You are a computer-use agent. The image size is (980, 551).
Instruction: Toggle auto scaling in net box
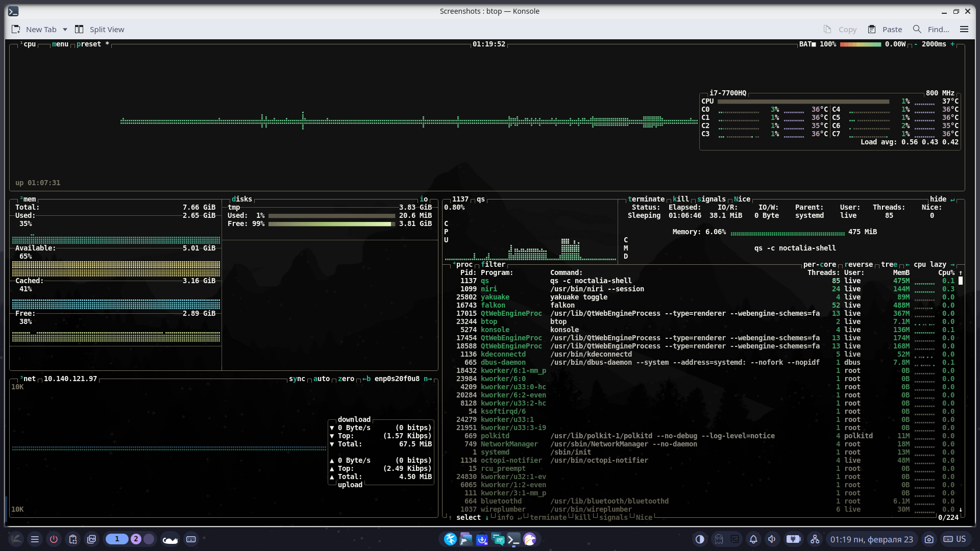pyautogui.click(x=321, y=379)
